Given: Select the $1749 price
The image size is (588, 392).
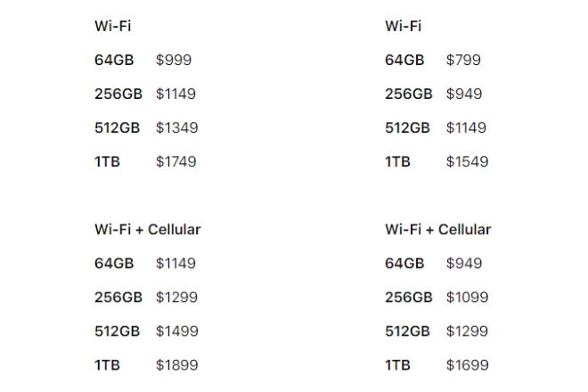Looking at the screenshot, I should 176,161.
